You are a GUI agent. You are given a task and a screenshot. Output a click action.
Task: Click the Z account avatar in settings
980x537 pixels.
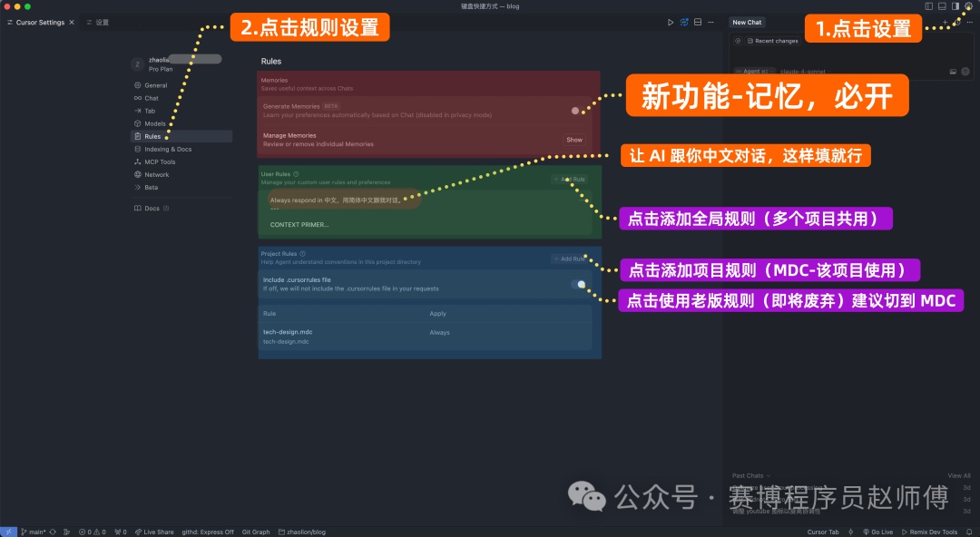[138, 64]
